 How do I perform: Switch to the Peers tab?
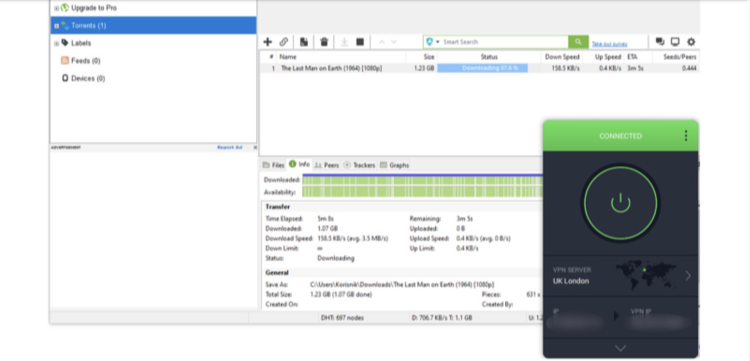point(327,165)
